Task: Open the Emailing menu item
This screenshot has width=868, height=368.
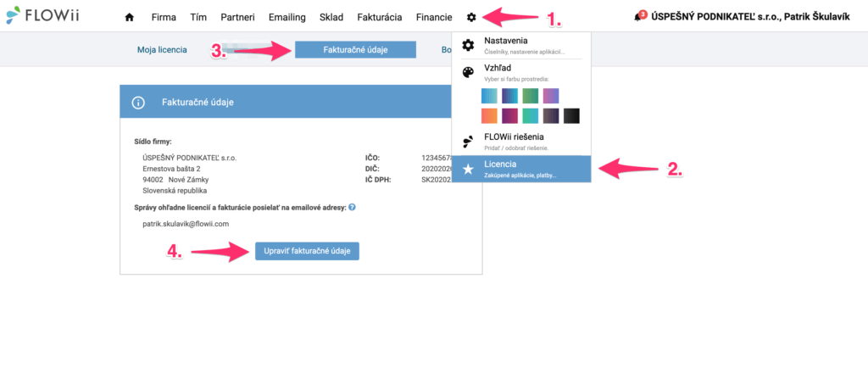Action: [287, 17]
